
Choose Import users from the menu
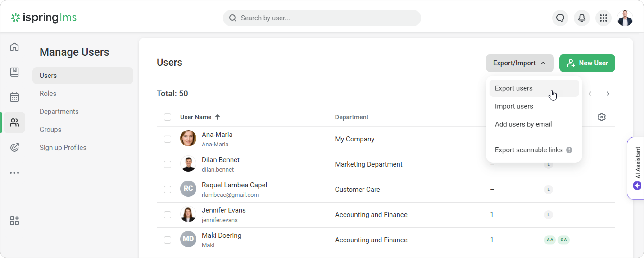(x=514, y=106)
